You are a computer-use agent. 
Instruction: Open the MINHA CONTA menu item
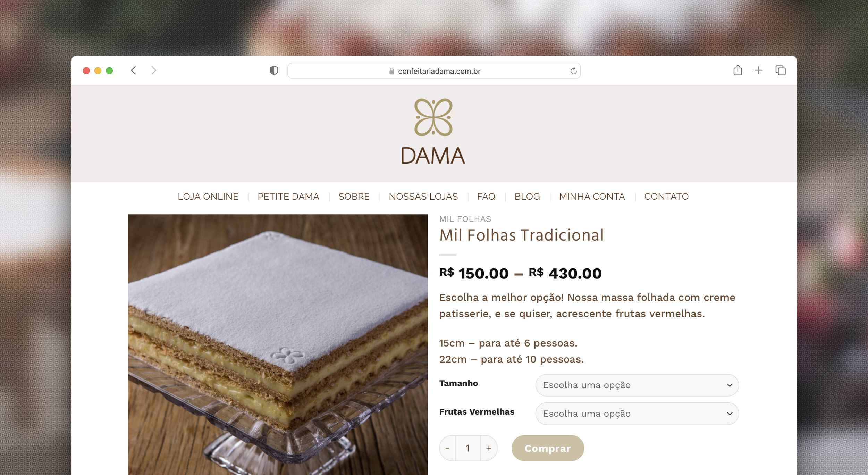coord(592,197)
